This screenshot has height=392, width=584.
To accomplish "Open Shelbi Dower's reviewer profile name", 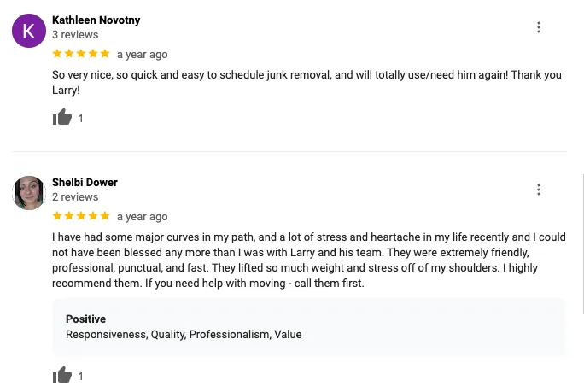I will point(85,182).
